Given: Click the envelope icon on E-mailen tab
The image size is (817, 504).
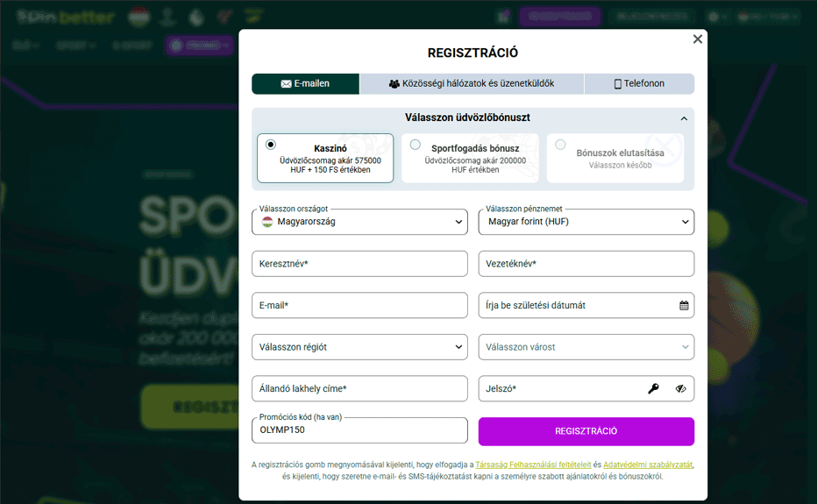Looking at the screenshot, I should [x=286, y=84].
